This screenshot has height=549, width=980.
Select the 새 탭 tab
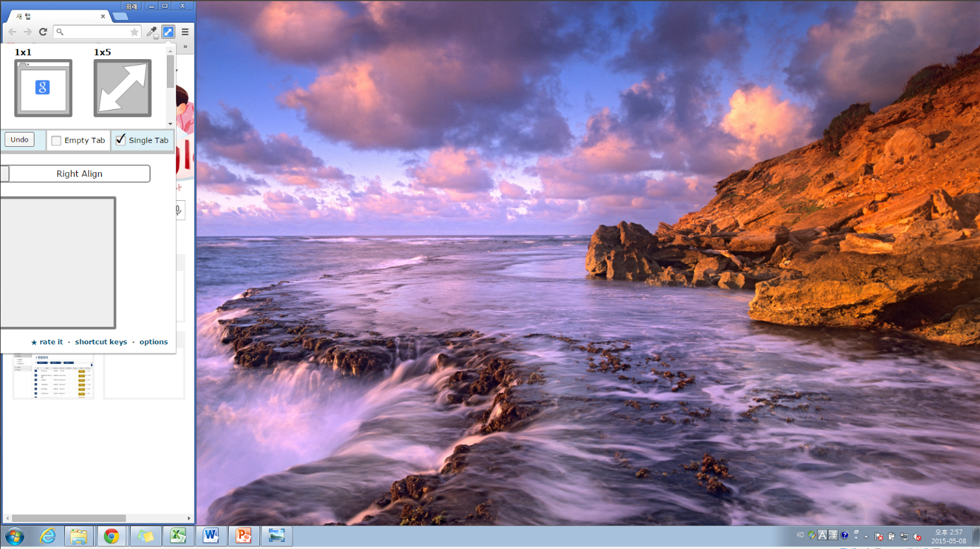57,16
